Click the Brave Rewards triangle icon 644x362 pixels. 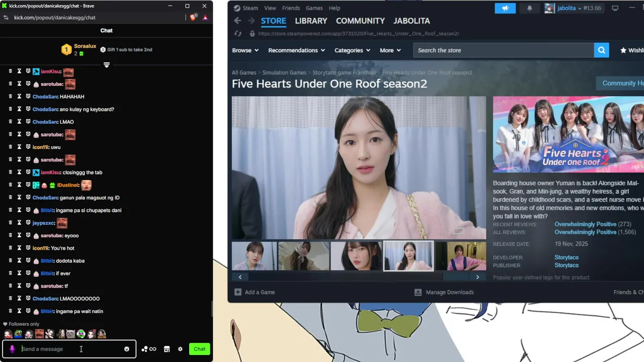[205, 17]
